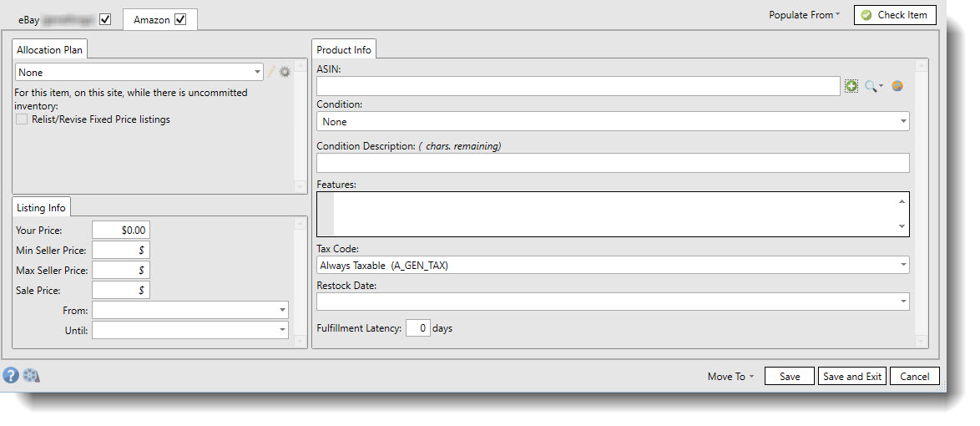This screenshot has height=426, width=980.
Task: Expand the Restock Date picker dropdown
Action: [903, 302]
